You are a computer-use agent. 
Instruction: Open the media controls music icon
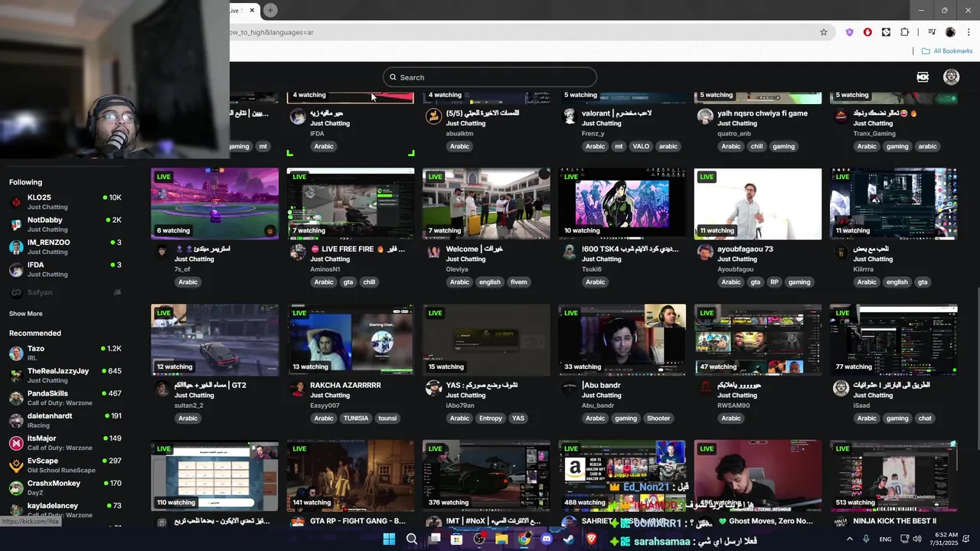coord(932,32)
